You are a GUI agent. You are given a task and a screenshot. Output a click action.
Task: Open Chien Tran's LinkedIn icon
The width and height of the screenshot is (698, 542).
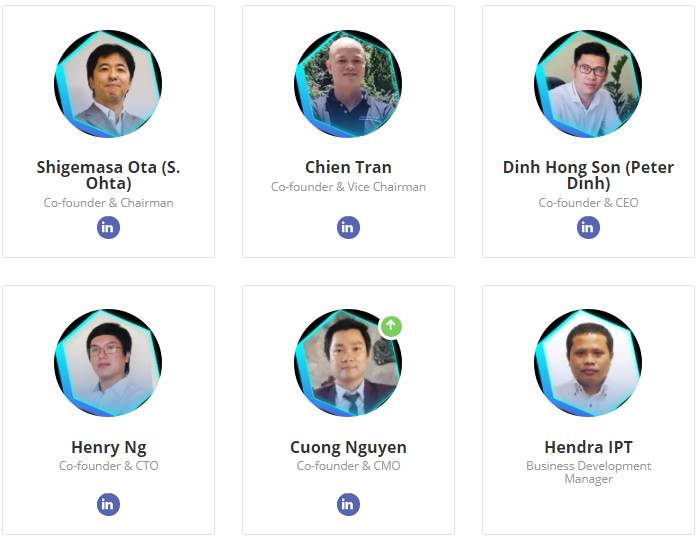coord(348,227)
